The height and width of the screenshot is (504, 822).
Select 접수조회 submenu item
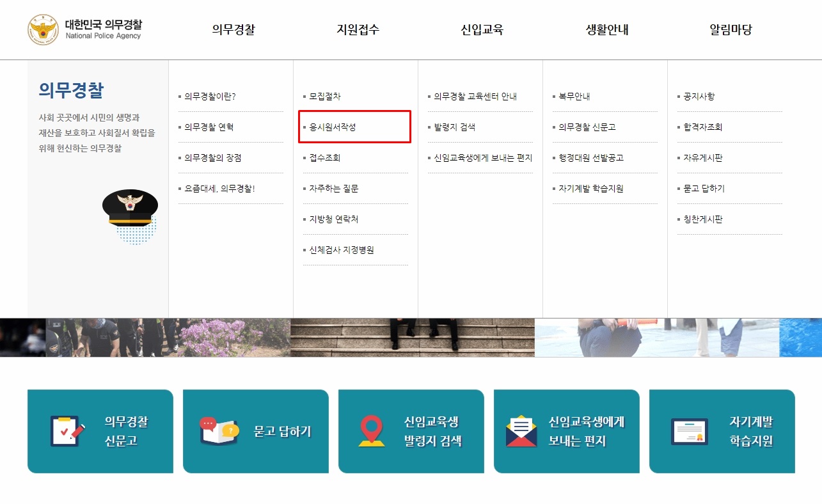[x=325, y=158]
